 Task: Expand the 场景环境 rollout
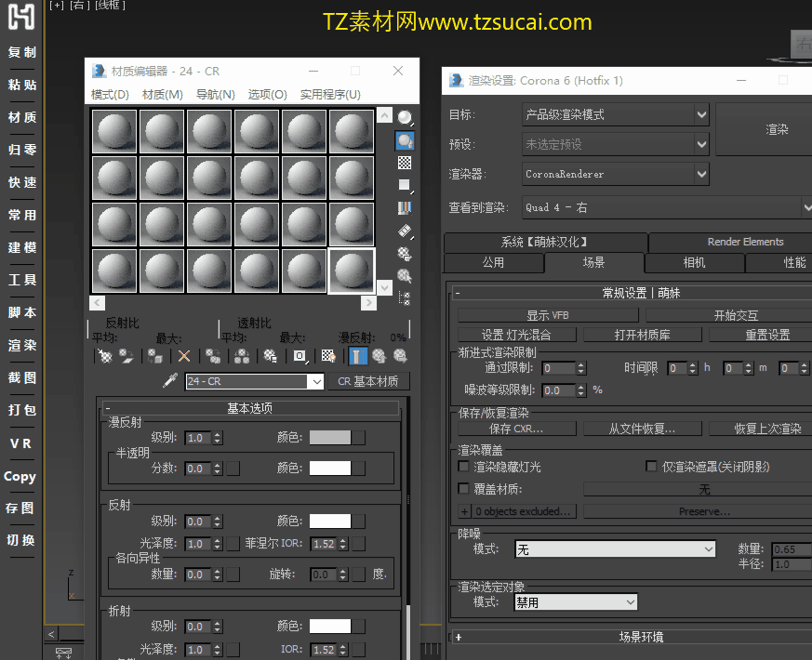click(632, 637)
